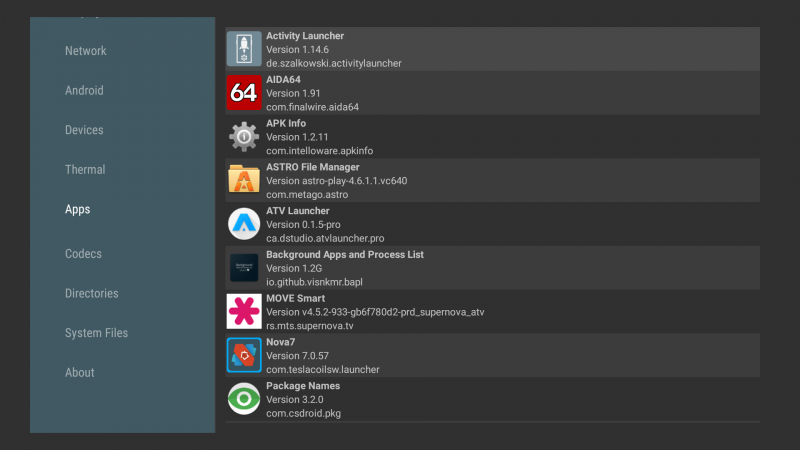The height and width of the screenshot is (450, 800).
Task: Click package name com.teslacoilsw.launcher
Action: [322, 370]
